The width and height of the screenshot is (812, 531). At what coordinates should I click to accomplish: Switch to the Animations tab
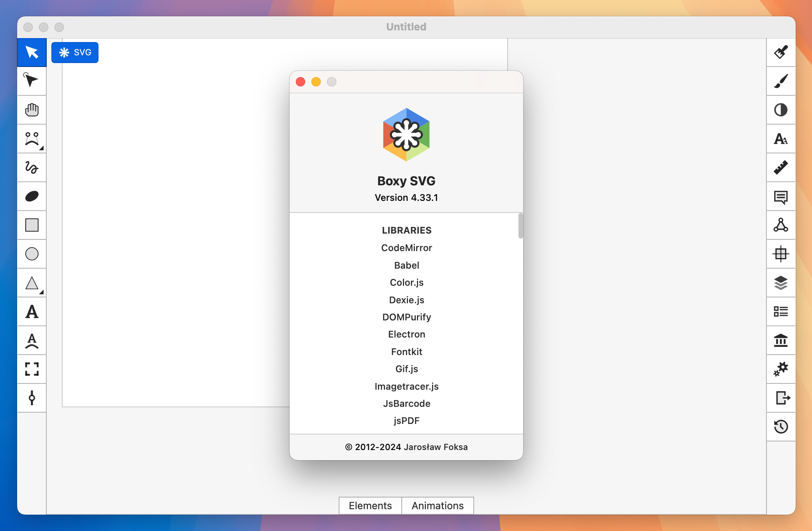click(x=437, y=506)
